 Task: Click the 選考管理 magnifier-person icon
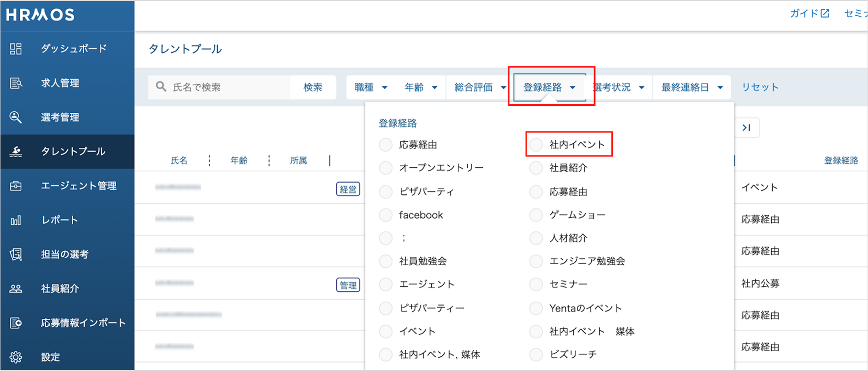[16, 117]
